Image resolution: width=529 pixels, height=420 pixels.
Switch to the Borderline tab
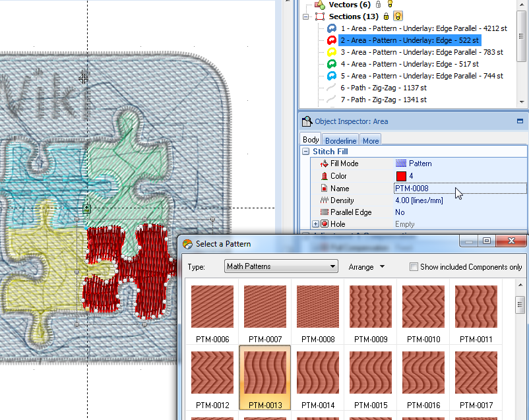(340, 140)
